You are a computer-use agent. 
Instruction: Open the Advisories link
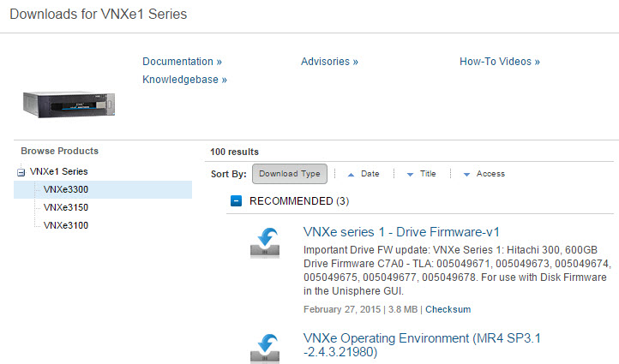329,62
